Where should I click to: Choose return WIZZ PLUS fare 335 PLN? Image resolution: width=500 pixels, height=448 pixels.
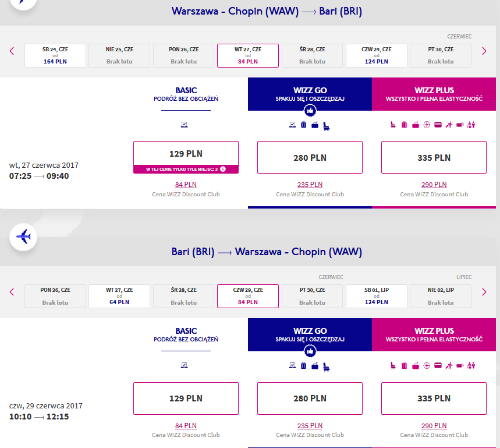(x=434, y=398)
